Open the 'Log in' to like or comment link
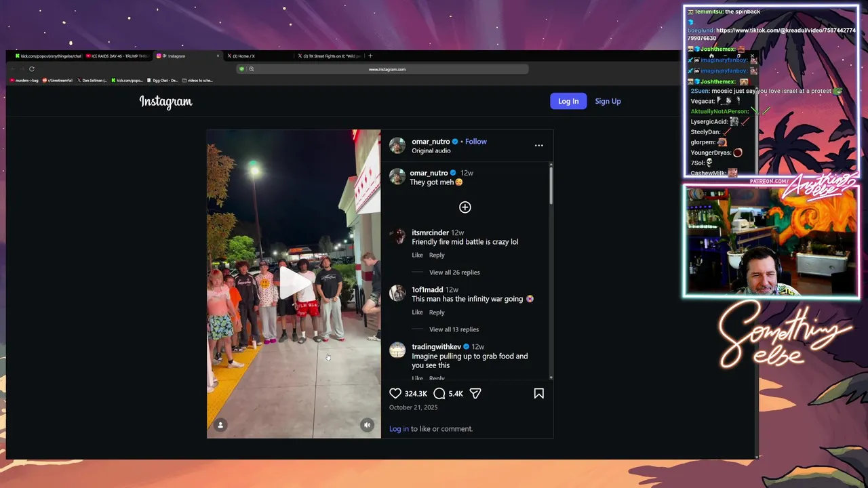Image resolution: width=868 pixels, height=488 pixels. tap(399, 428)
